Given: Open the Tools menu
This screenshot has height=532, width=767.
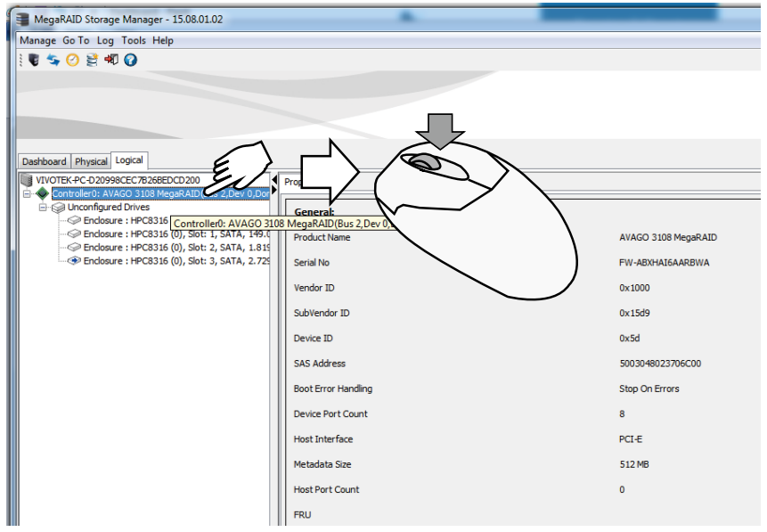Looking at the screenshot, I should 134,41.
